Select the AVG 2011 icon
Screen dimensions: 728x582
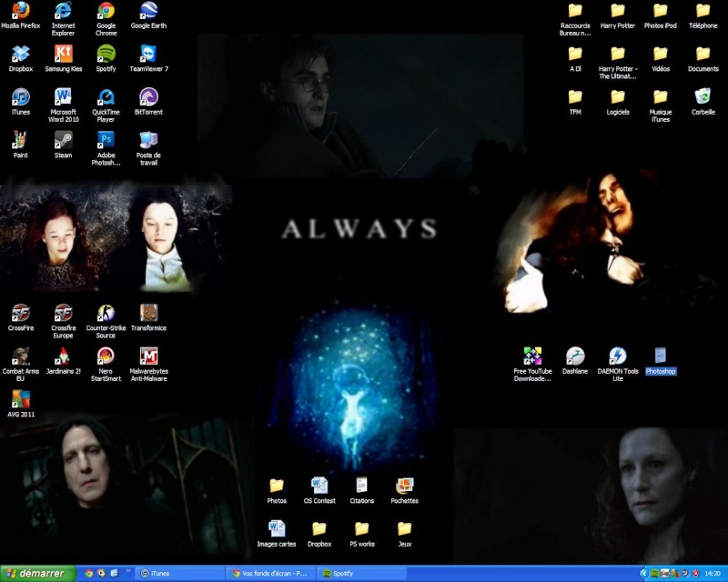20,404
